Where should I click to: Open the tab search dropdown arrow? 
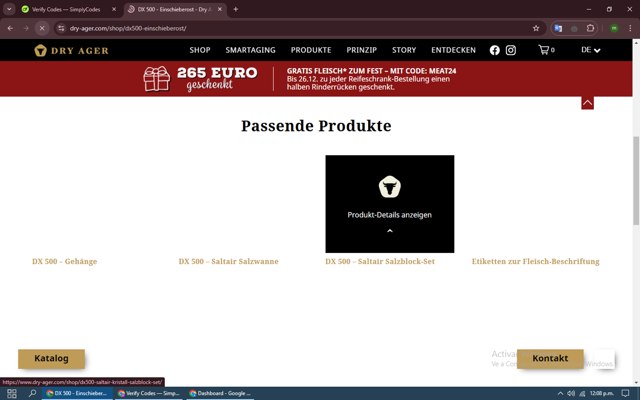[9, 9]
